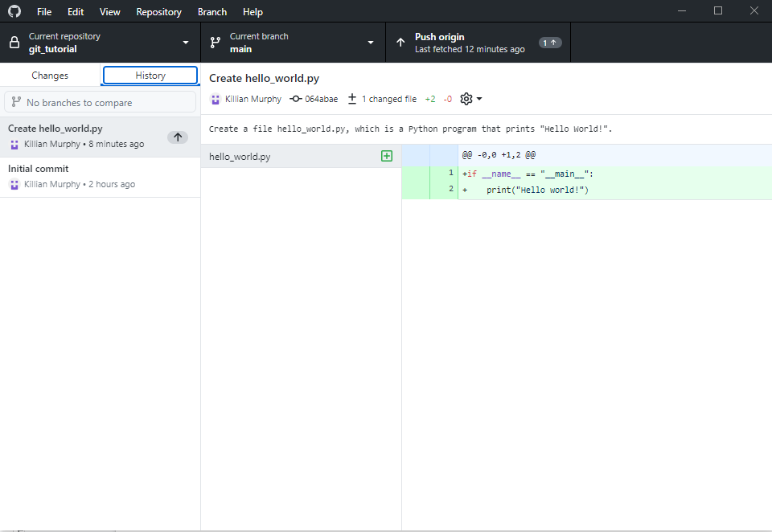This screenshot has width=772, height=532.
Task: Click diff line 1 with __name__ check
Action: pos(587,174)
